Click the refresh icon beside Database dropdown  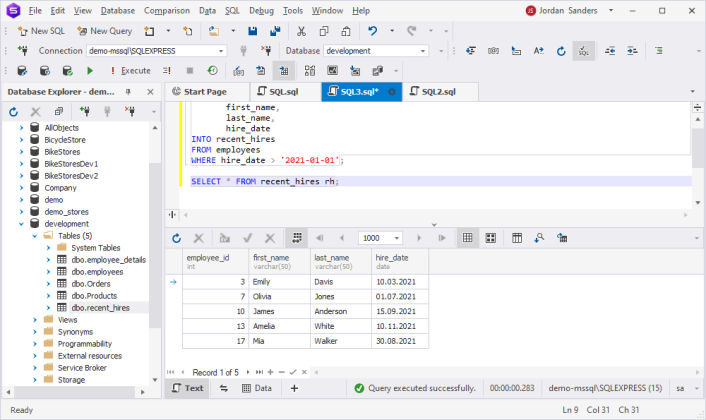pyautogui.click(x=561, y=51)
